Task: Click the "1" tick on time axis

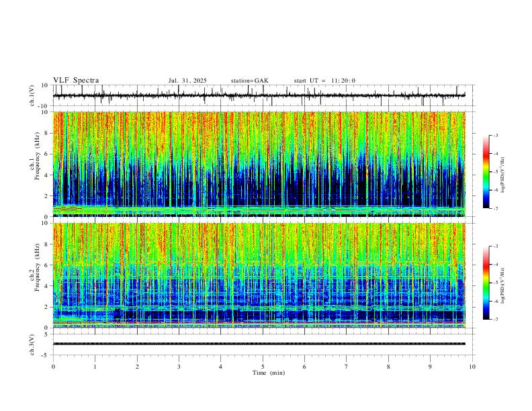Action: pyautogui.click(x=95, y=367)
